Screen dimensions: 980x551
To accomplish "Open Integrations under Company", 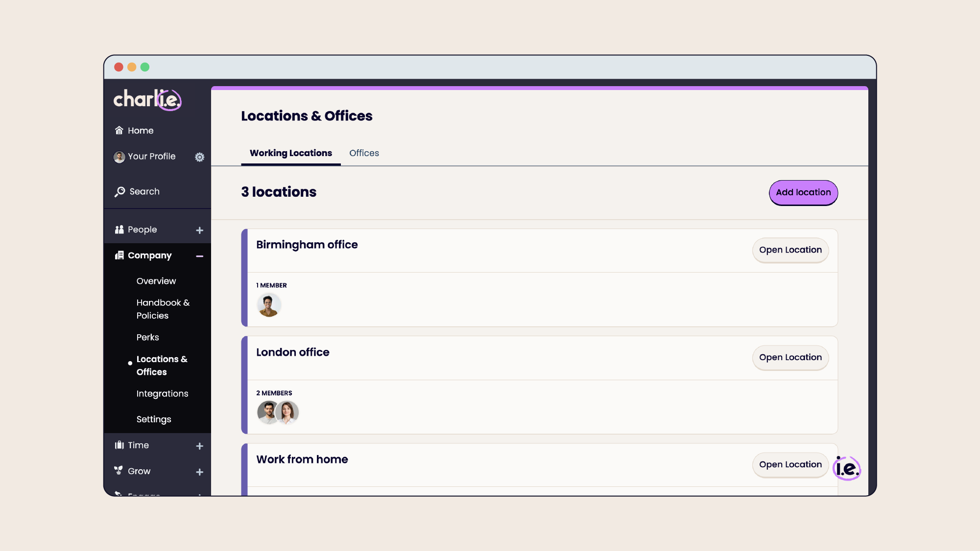I will pyautogui.click(x=162, y=393).
